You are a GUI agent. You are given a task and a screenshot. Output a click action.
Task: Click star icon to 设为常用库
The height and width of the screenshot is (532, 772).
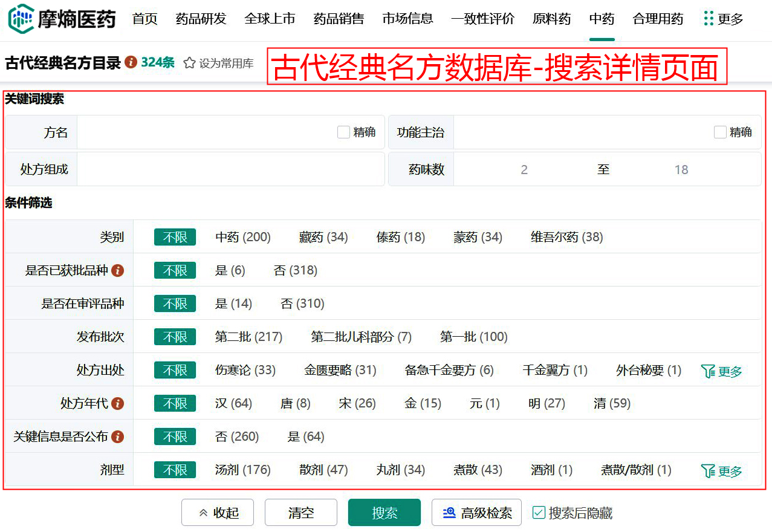[x=190, y=63]
